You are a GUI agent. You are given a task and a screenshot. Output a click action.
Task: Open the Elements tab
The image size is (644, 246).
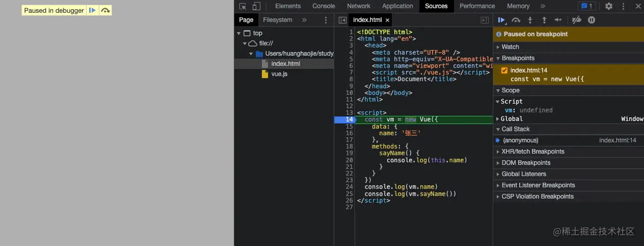click(x=288, y=6)
